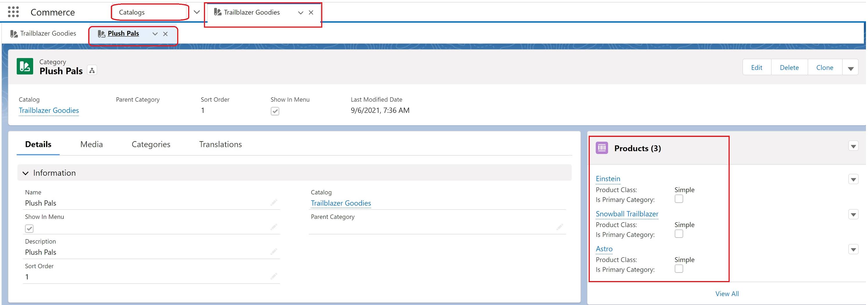Edit the Show In Menu pencil icon
Image resolution: width=868 pixels, height=305 pixels.
click(274, 227)
